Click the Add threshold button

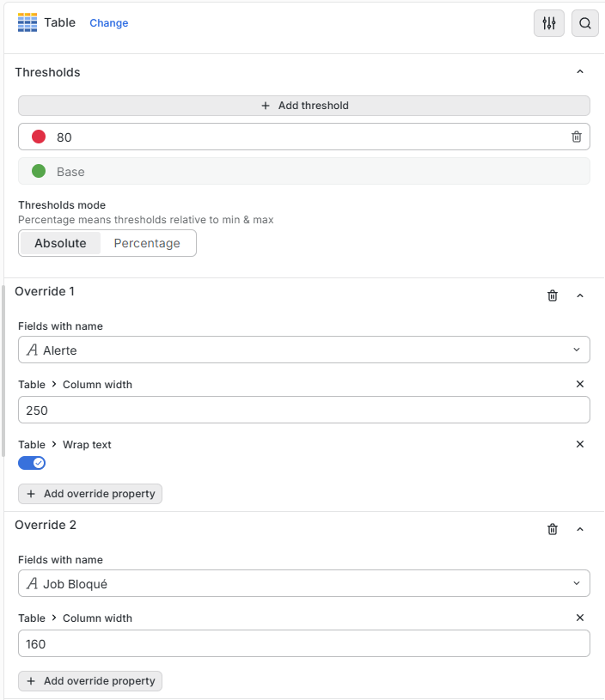pyautogui.click(x=304, y=106)
